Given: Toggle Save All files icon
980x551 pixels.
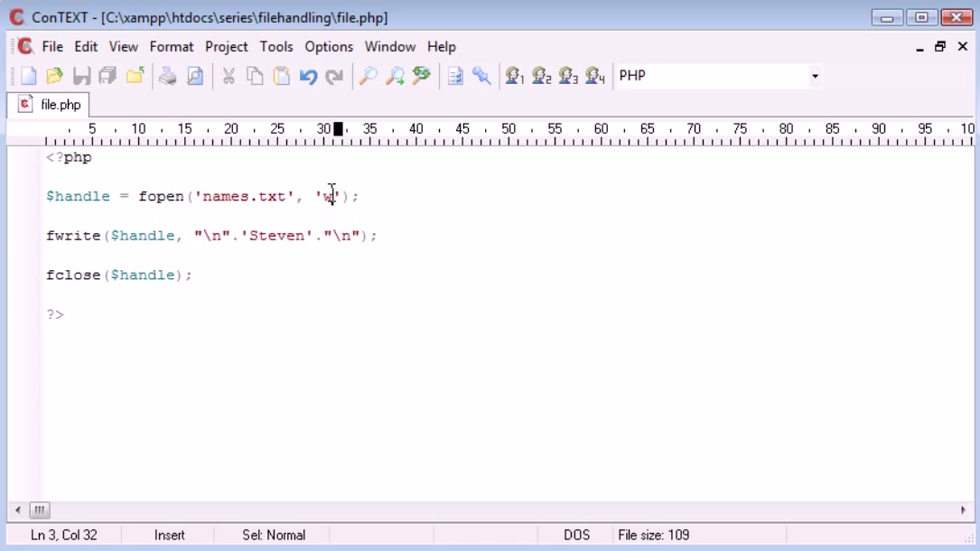Looking at the screenshot, I should [x=108, y=76].
